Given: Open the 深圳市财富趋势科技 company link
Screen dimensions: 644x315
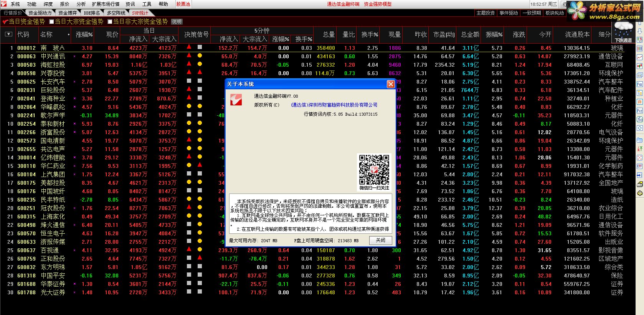Looking at the screenshot, I should pos(334,105).
